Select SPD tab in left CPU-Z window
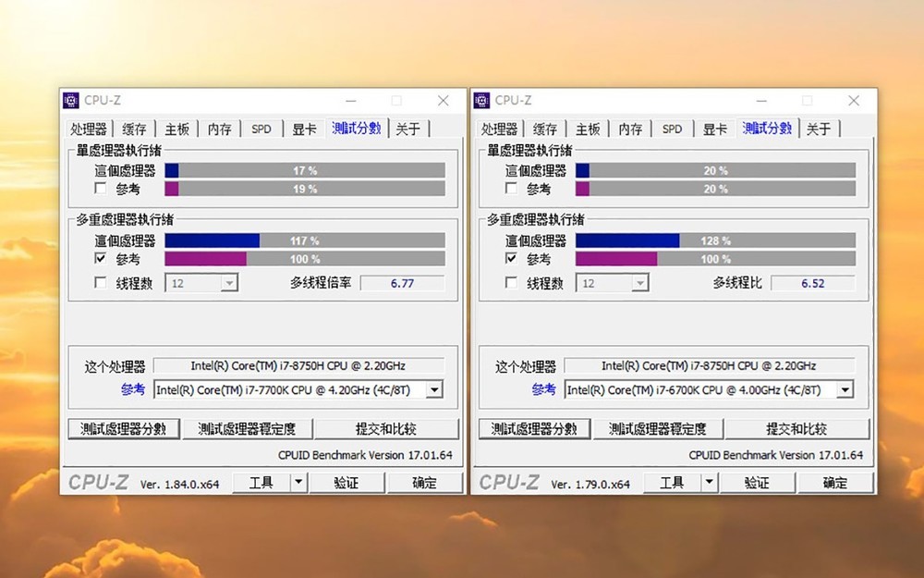This screenshot has width=924, height=578. pyautogui.click(x=261, y=129)
